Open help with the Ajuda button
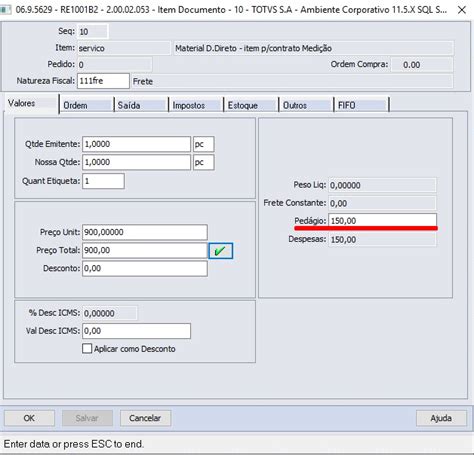 (x=441, y=418)
